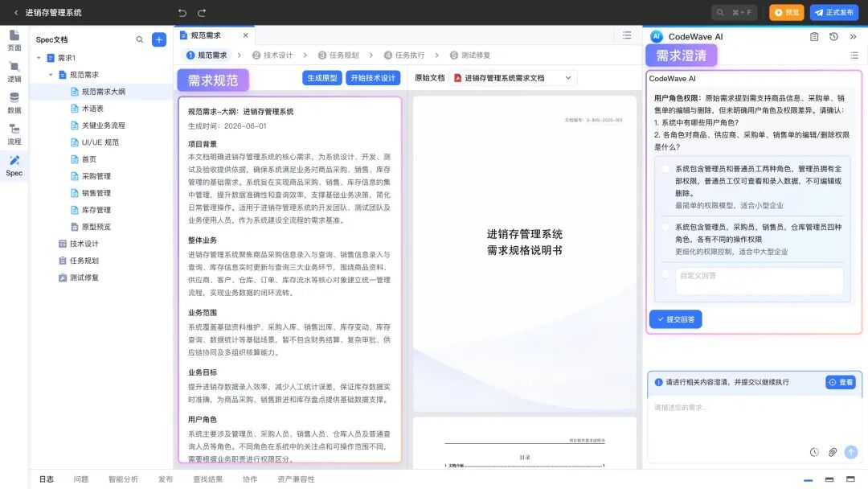Open the AI panel list menu icon

[854, 55]
